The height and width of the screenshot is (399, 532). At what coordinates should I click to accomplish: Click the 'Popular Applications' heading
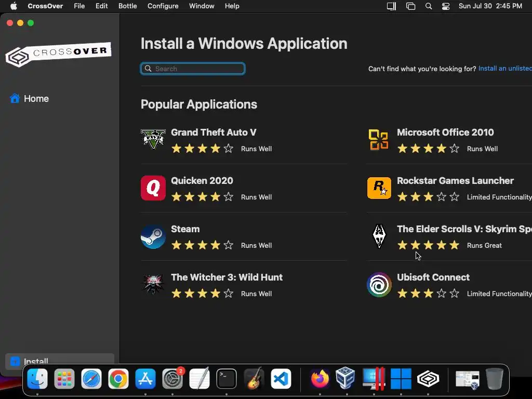pos(199,104)
